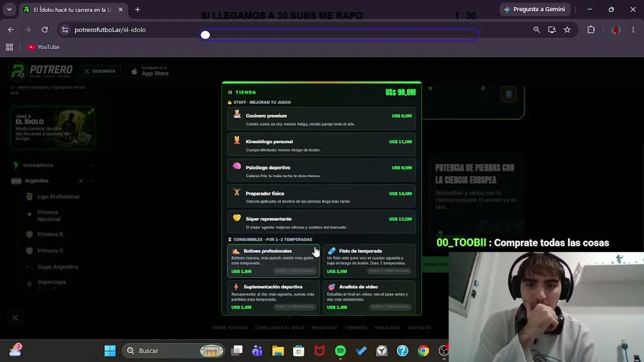Open the App Store download button
The image size is (644, 362).
(150, 72)
